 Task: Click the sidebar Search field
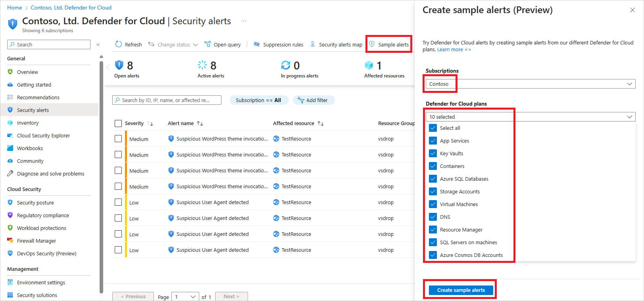click(49, 44)
